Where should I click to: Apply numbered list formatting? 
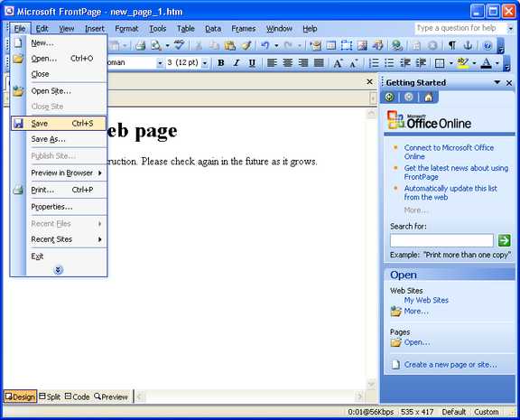click(x=374, y=62)
